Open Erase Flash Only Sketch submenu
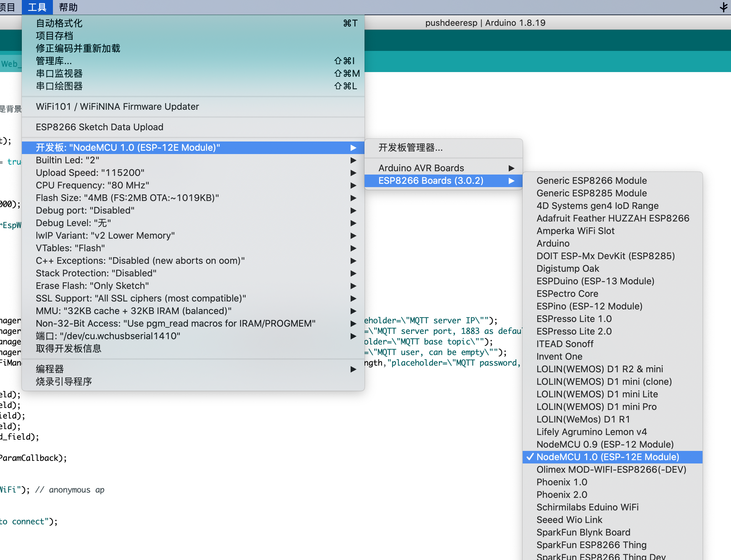 (x=193, y=286)
